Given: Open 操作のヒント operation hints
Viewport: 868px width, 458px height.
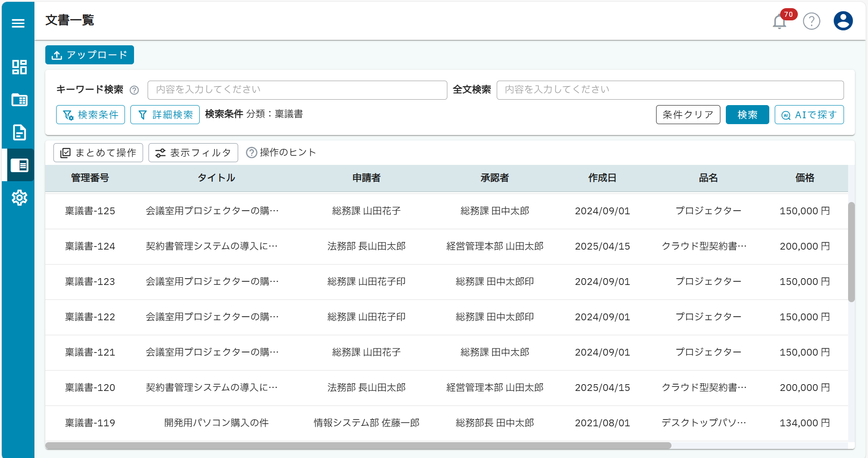Looking at the screenshot, I should coord(281,153).
